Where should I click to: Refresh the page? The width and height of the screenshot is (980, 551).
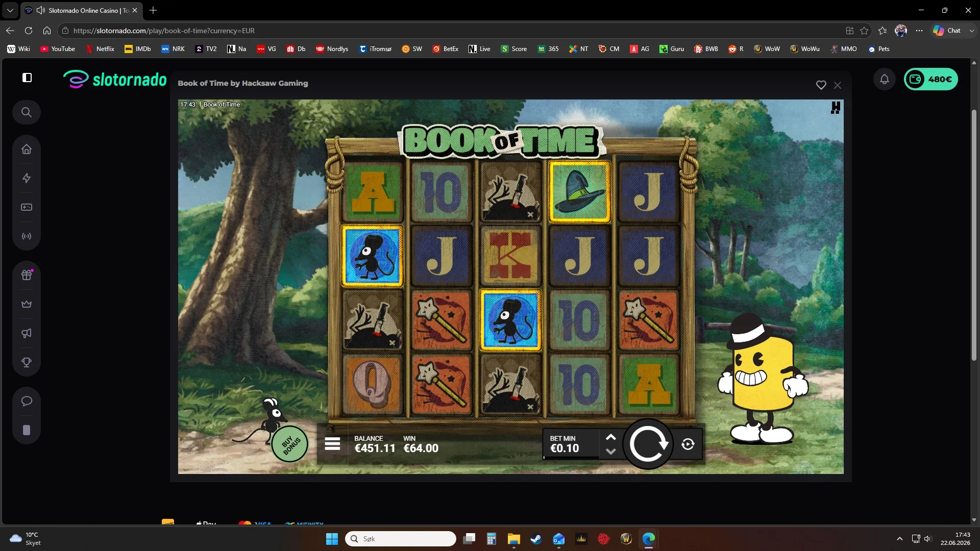(29, 31)
